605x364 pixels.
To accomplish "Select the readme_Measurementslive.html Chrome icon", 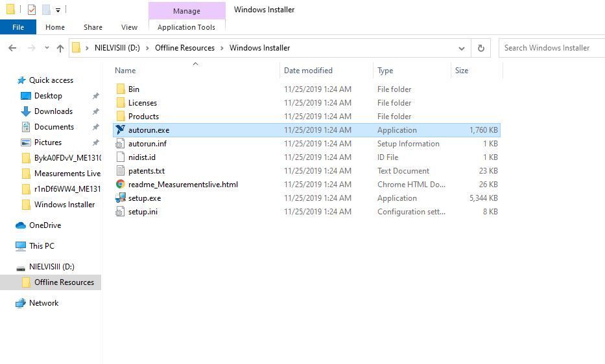I will click(121, 185).
